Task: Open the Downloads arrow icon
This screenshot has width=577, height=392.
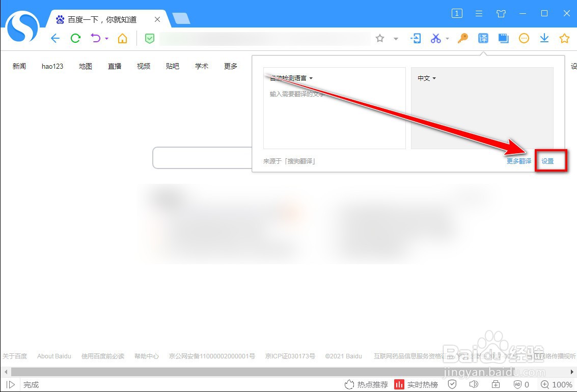Action: pos(544,38)
